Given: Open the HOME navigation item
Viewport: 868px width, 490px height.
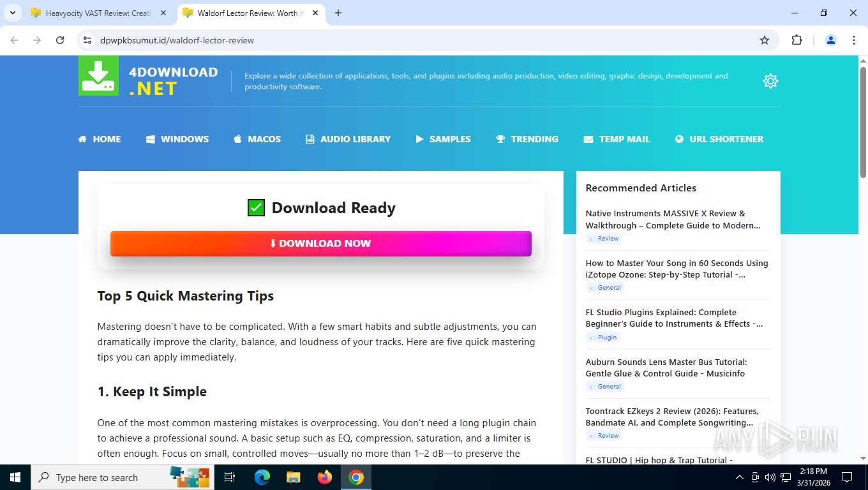Looking at the screenshot, I should point(100,139).
